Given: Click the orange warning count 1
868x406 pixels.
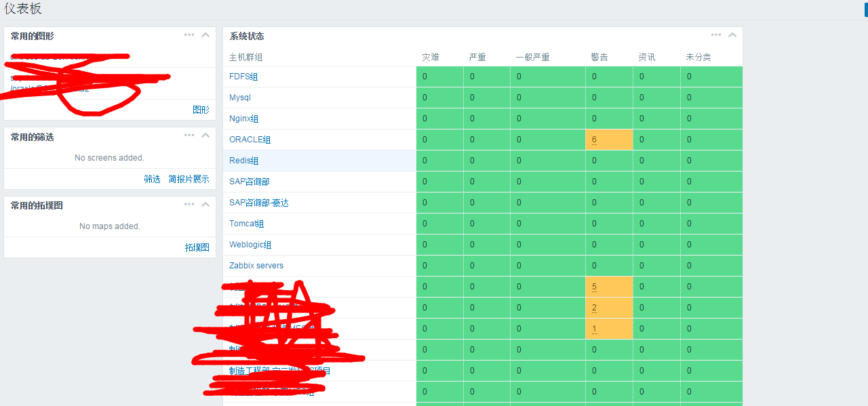Looking at the screenshot, I should [x=594, y=329].
